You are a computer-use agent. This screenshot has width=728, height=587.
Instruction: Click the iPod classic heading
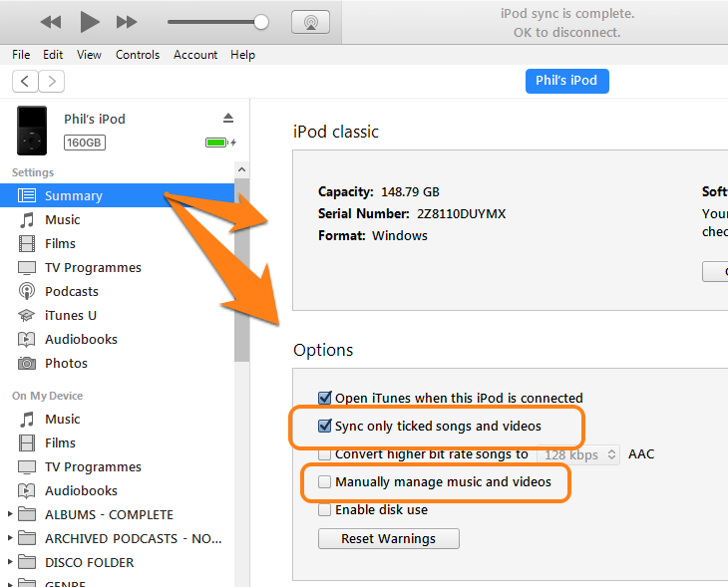click(x=336, y=132)
